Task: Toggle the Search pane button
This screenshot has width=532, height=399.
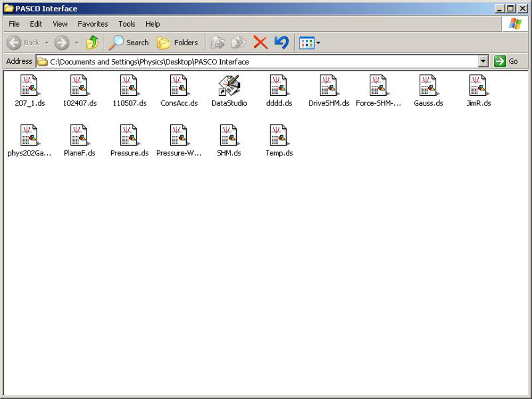Action: [x=129, y=43]
